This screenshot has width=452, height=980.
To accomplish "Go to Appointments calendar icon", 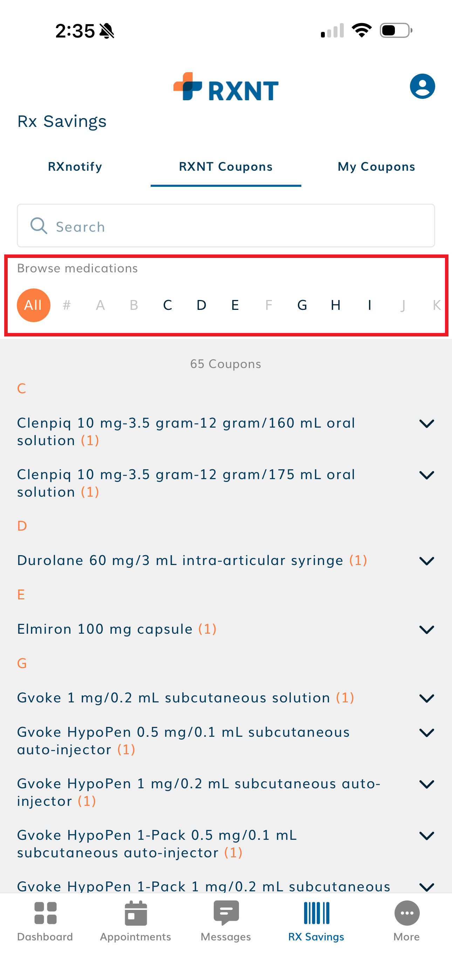I will click(x=136, y=913).
